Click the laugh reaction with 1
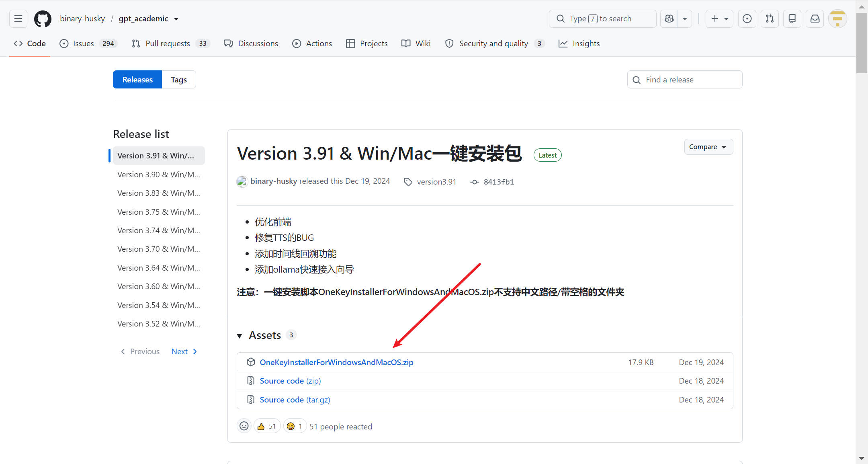This screenshot has width=868, height=464. tap(295, 426)
